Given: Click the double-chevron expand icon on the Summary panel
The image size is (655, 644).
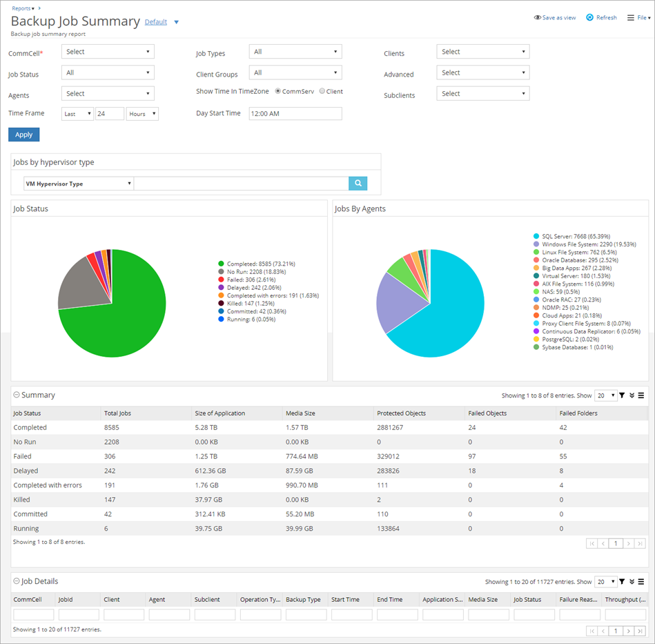Looking at the screenshot, I should 632,395.
